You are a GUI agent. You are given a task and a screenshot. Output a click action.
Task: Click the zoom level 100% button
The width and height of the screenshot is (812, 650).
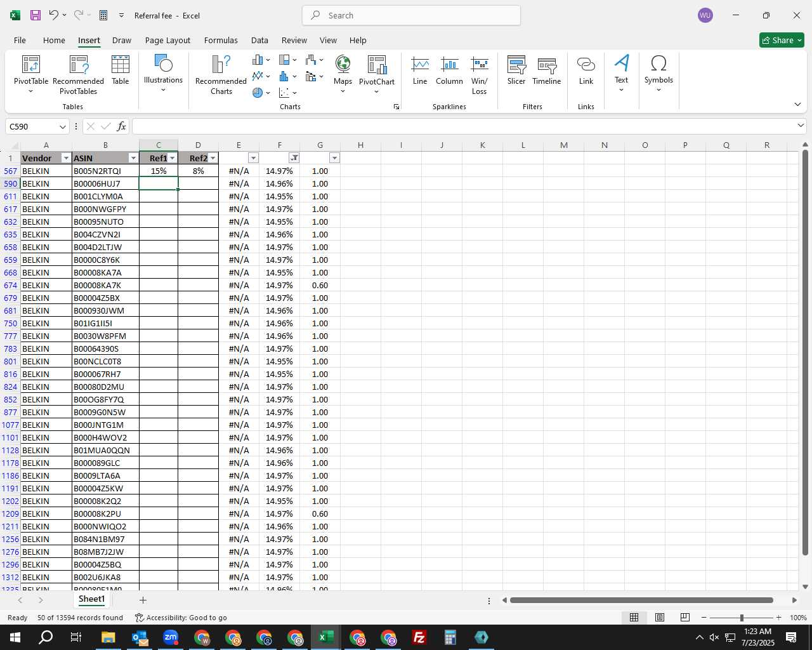pyautogui.click(x=798, y=618)
